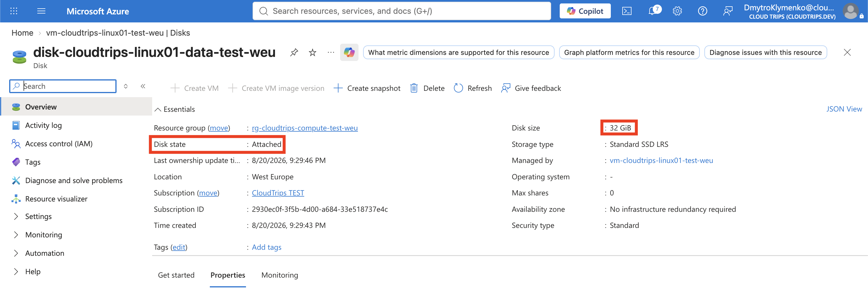Click 'What metric dimensions are supported' suggestion

pos(459,52)
